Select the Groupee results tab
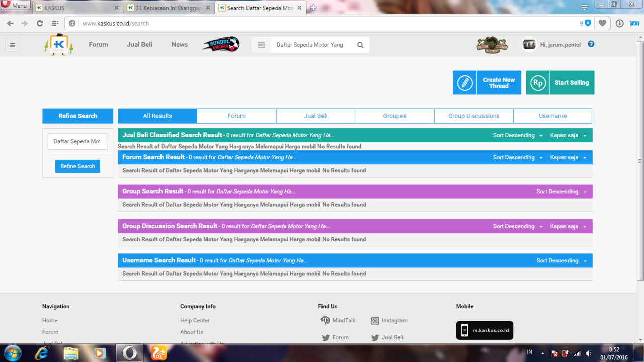644x362 pixels. pyautogui.click(x=394, y=116)
